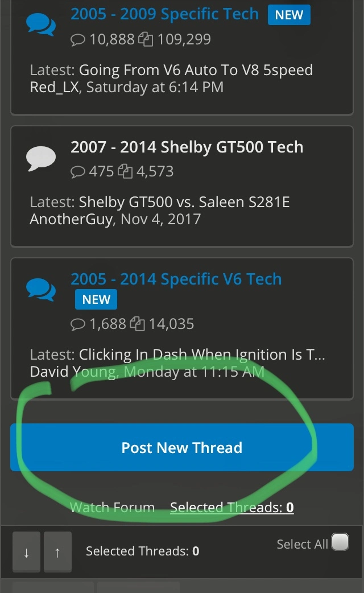Open latest thread Going From V6 Auto To V8 5speed

[196, 70]
